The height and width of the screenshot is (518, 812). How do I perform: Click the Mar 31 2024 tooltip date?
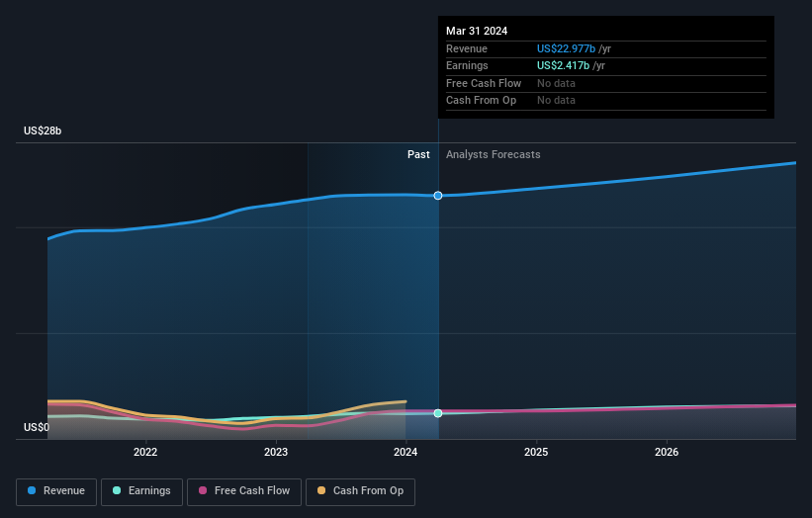pyautogui.click(x=477, y=31)
